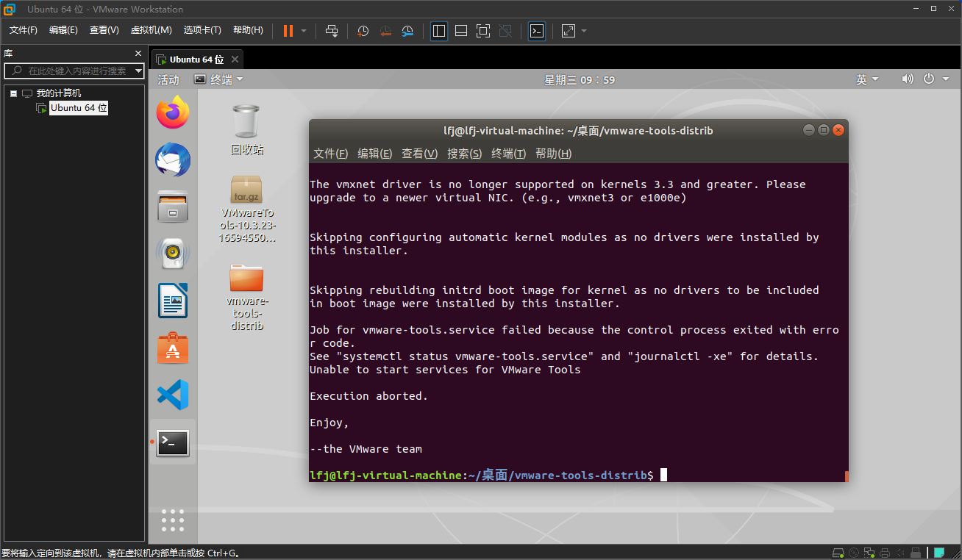Screen dimensions: 962x560
Task: Show the applications grid
Action: (173, 520)
